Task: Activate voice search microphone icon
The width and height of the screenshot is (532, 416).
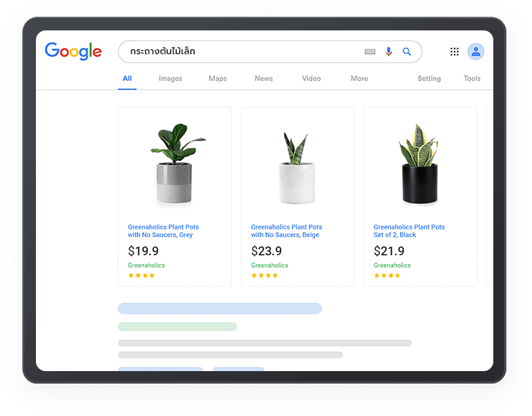Action: coord(389,52)
